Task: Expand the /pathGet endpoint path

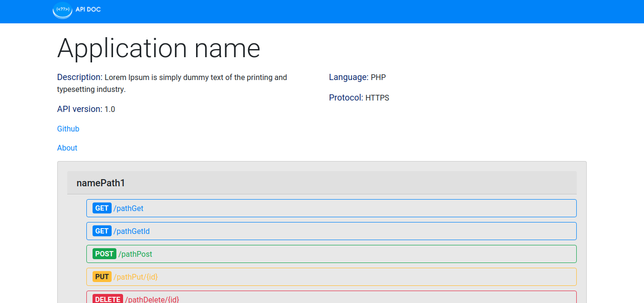Action: click(x=128, y=208)
